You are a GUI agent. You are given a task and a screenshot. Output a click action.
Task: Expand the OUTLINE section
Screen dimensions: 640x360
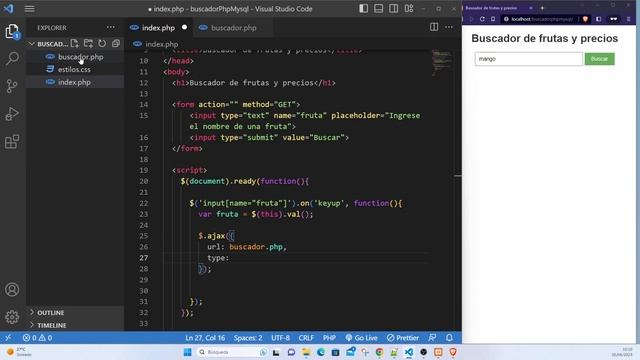pyautogui.click(x=51, y=313)
